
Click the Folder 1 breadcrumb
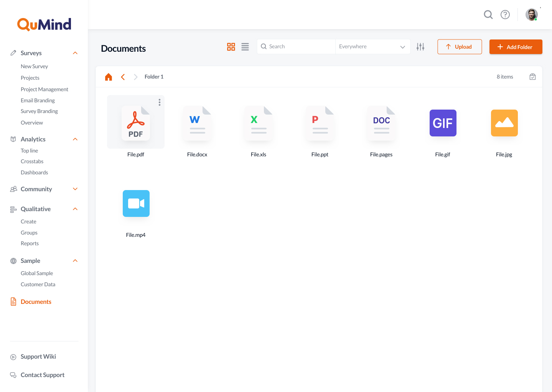(x=154, y=77)
